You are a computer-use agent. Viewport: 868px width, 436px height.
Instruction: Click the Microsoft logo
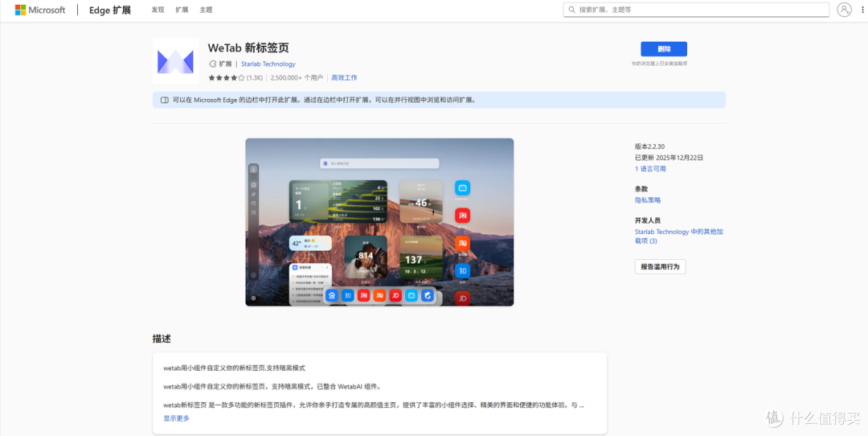(40, 10)
